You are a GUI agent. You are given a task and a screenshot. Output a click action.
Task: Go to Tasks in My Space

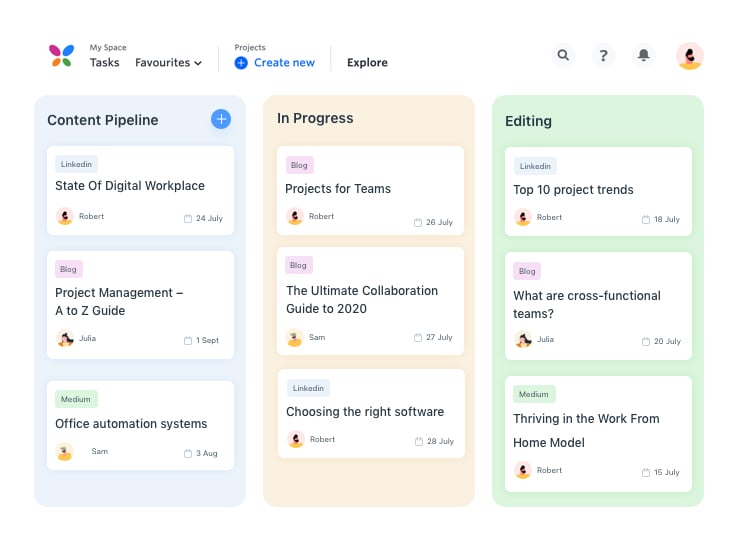click(x=105, y=63)
